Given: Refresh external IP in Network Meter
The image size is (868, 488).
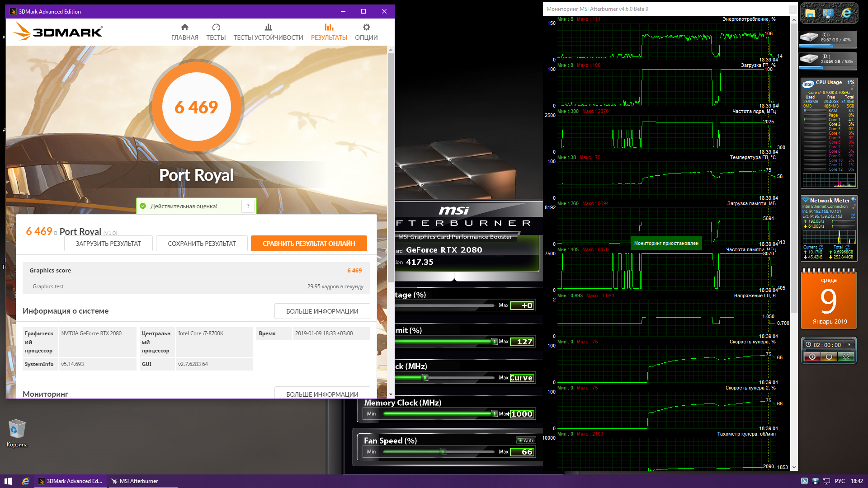Looking at the screenshot, I should [x=853, y=216].
